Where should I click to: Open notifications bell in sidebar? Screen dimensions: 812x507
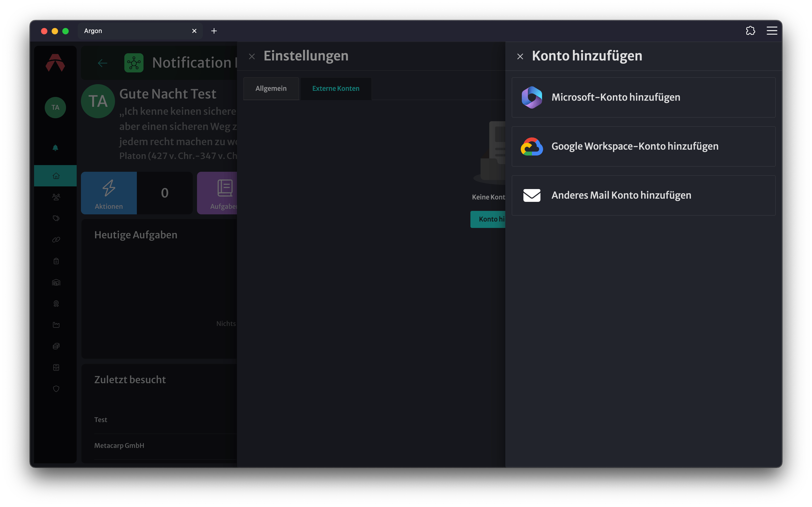(x=55, y=148)
